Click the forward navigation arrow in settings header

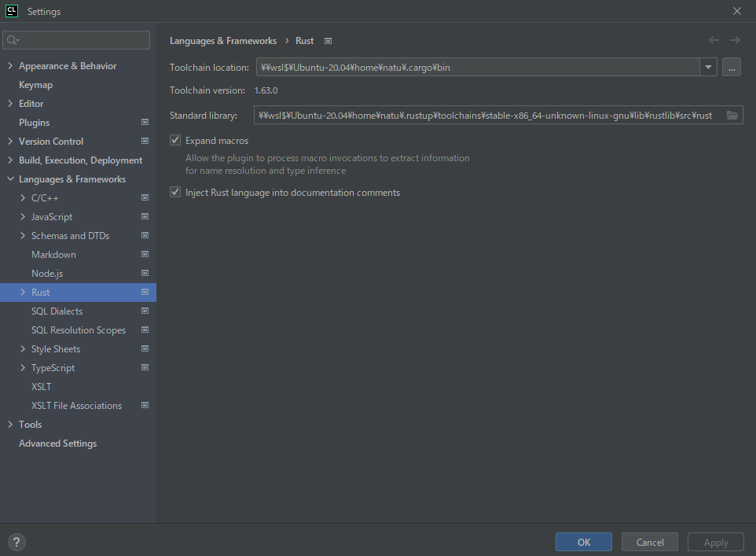point(736,40)
